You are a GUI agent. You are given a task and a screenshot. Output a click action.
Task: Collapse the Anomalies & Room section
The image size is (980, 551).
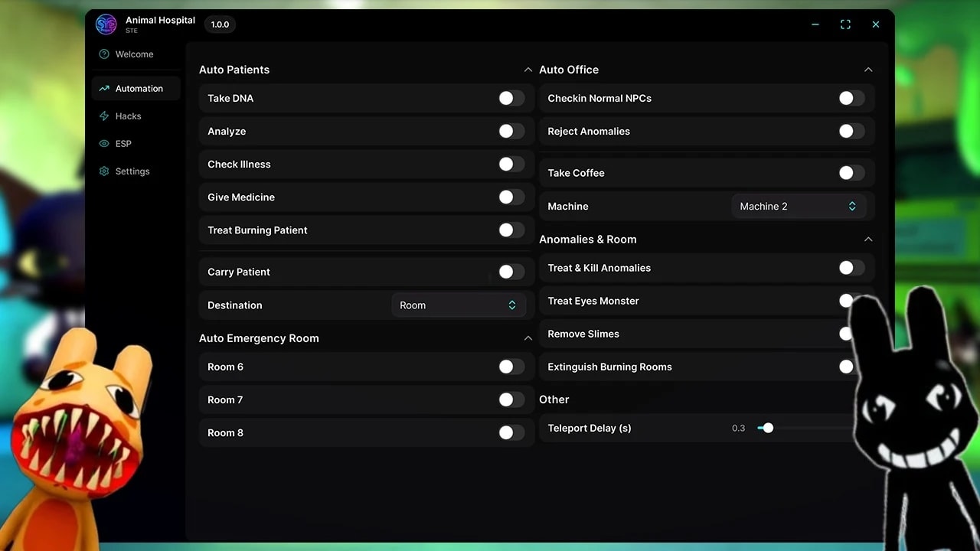click(868, 240)
